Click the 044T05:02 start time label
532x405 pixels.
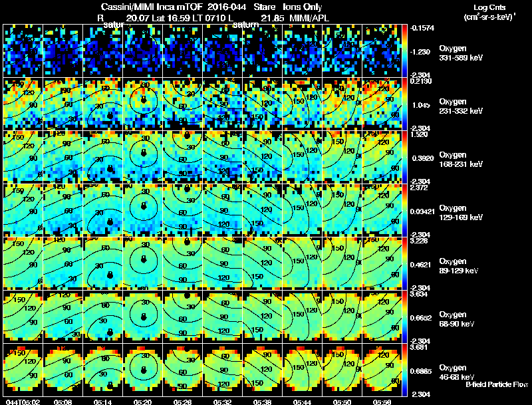(23, 402)
